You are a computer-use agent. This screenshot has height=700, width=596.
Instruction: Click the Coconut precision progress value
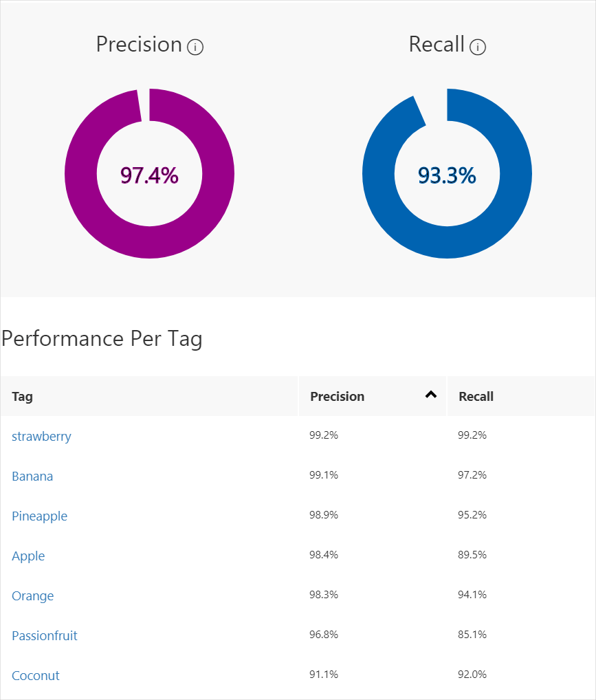323,675
